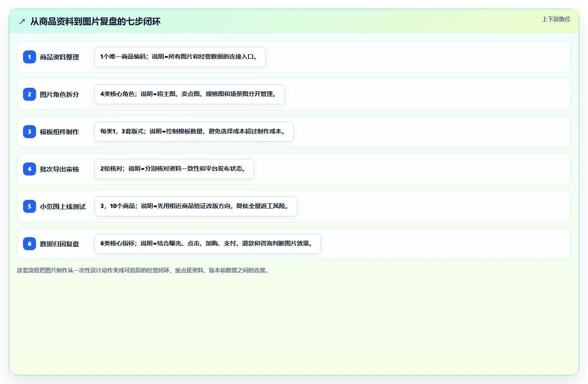Click step number 2 badge
588x384 pixels.
(x=30, y=94)
